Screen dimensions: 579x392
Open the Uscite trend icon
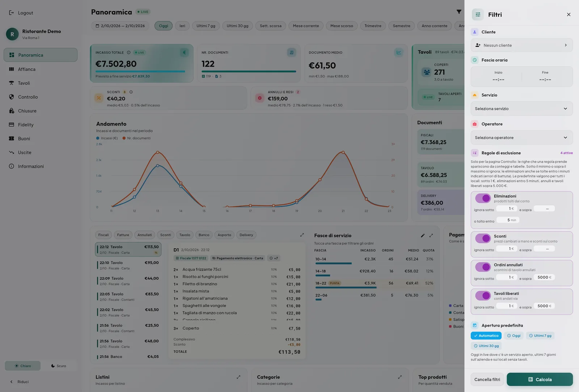click(x=11, y=152)
